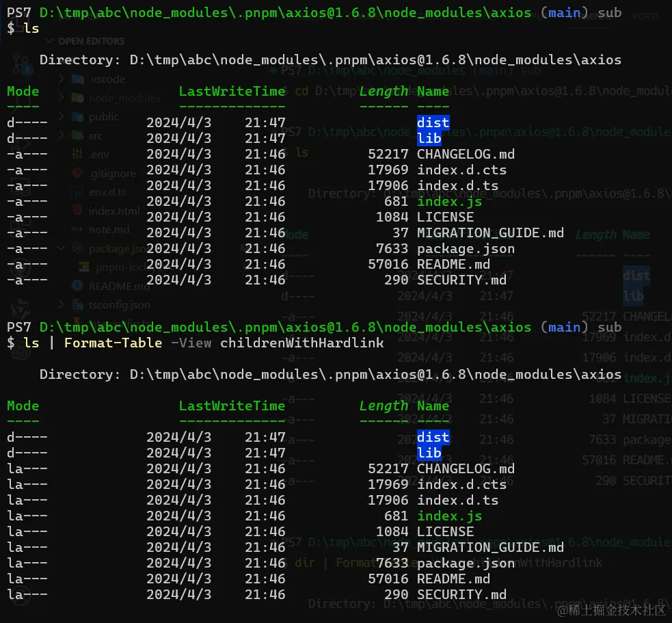This screenshot has height=623, width=672.
Task: Expand src folder chevron in background explorer
Action: pos(61,135)
